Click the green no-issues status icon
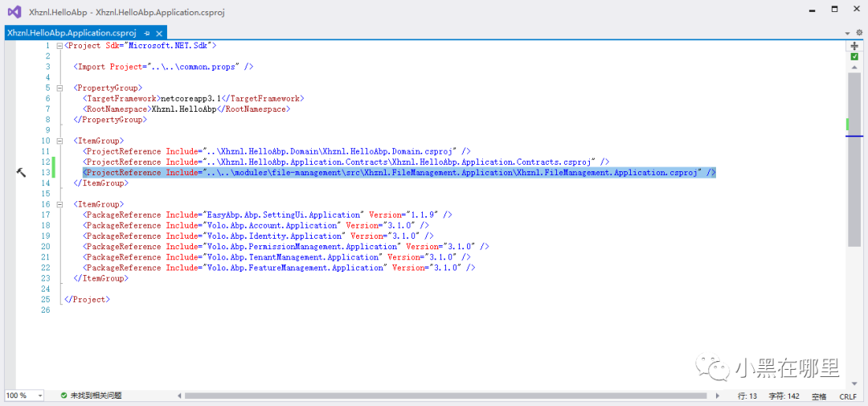 pos(64,396)
